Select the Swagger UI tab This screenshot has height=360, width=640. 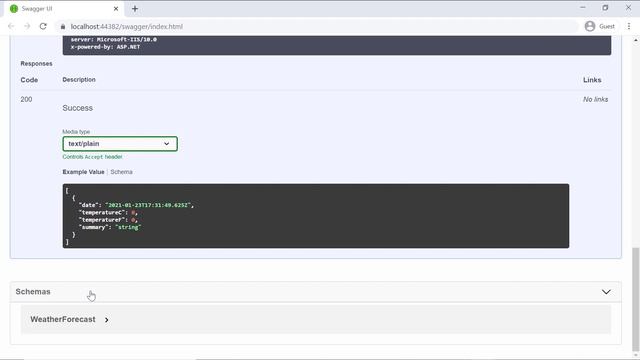(x=63, y=9)
